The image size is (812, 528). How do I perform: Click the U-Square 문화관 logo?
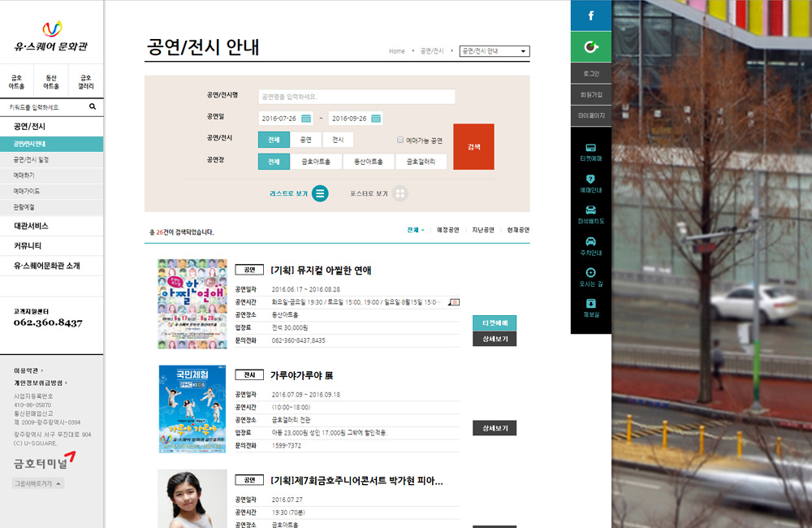[51, 37]
